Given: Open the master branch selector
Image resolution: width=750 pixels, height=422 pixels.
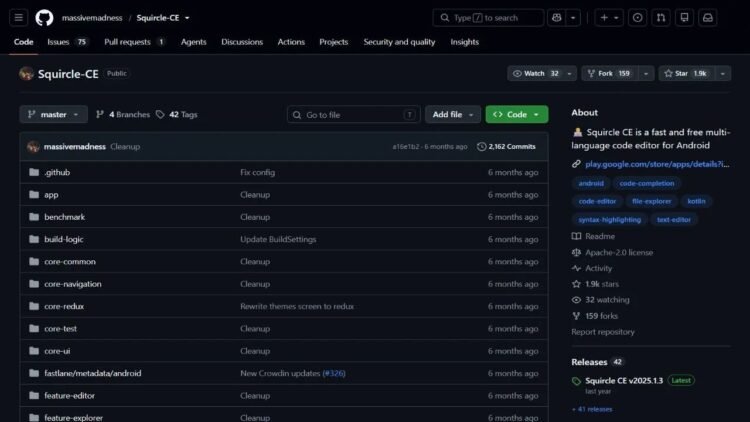Looking at the screenshot, I should [x=54, y=115].
